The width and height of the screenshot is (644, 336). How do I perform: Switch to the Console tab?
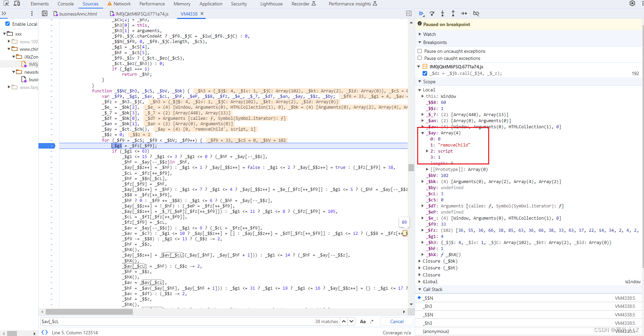pyautogui.click(x=66, y=4)
